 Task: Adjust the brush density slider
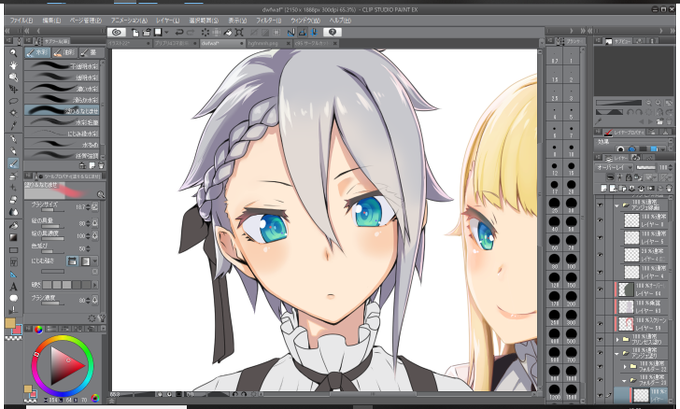[x=53, y=304]
